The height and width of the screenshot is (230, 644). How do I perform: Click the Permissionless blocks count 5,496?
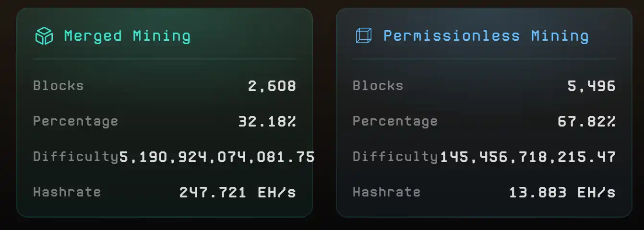click(592, 86)
